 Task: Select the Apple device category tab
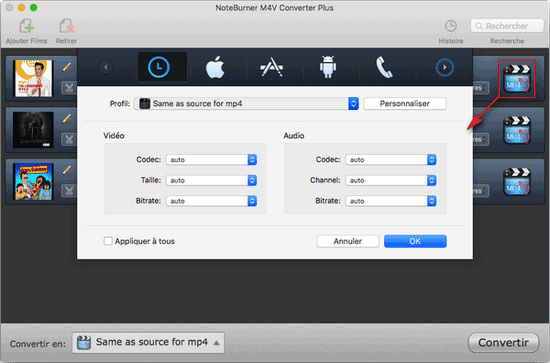(215, 67)
